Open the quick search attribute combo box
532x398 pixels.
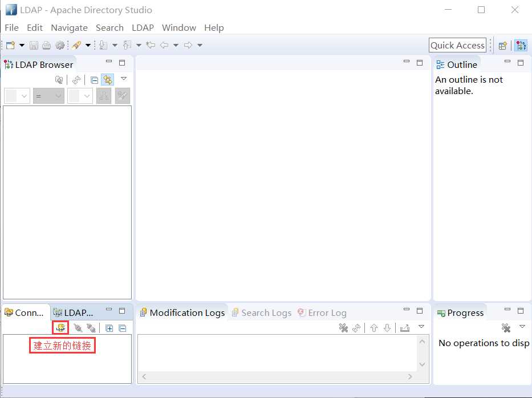[17, 96]
